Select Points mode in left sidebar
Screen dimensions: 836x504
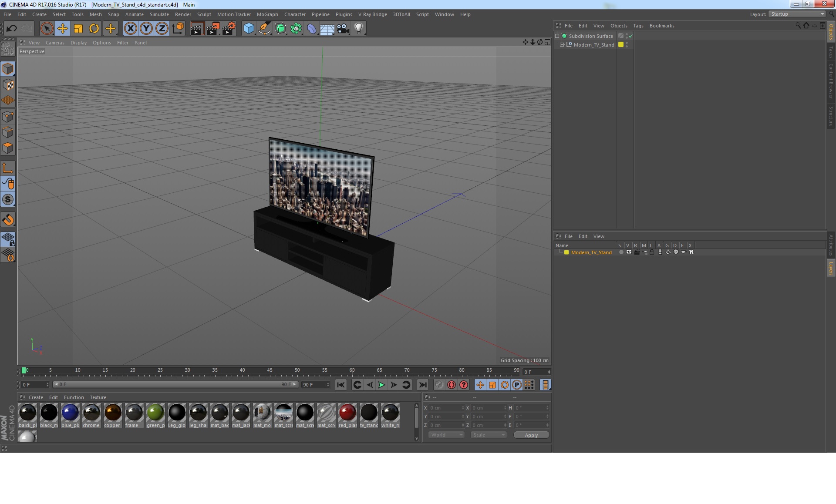tap(8, 116)
